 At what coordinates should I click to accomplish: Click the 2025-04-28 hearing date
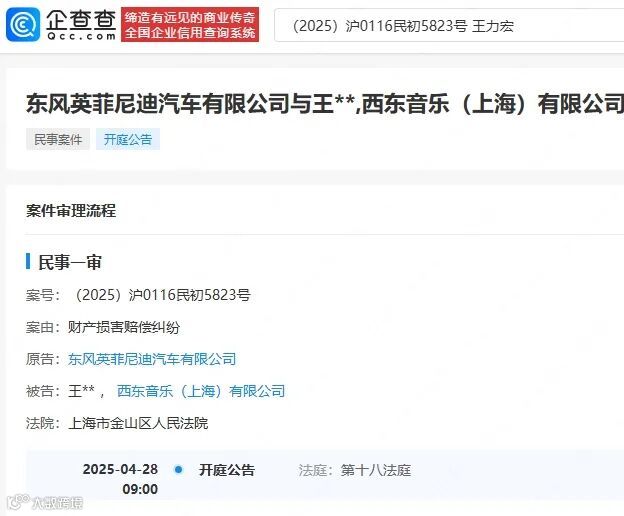pyautogui.click(x=120, y=469)
